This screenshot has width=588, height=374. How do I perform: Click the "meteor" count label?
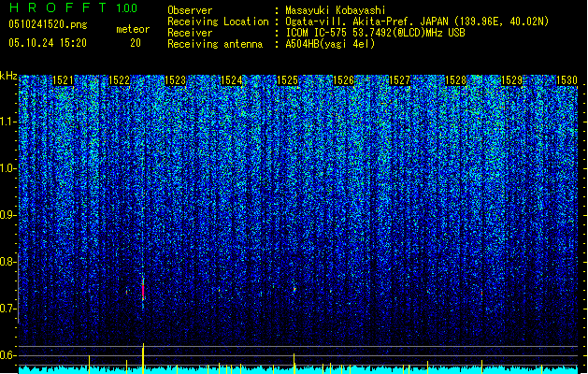(x=133, y=29)
